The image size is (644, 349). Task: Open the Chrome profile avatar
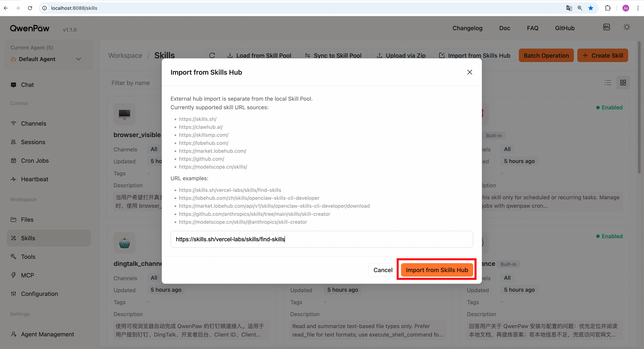(626, 8)
